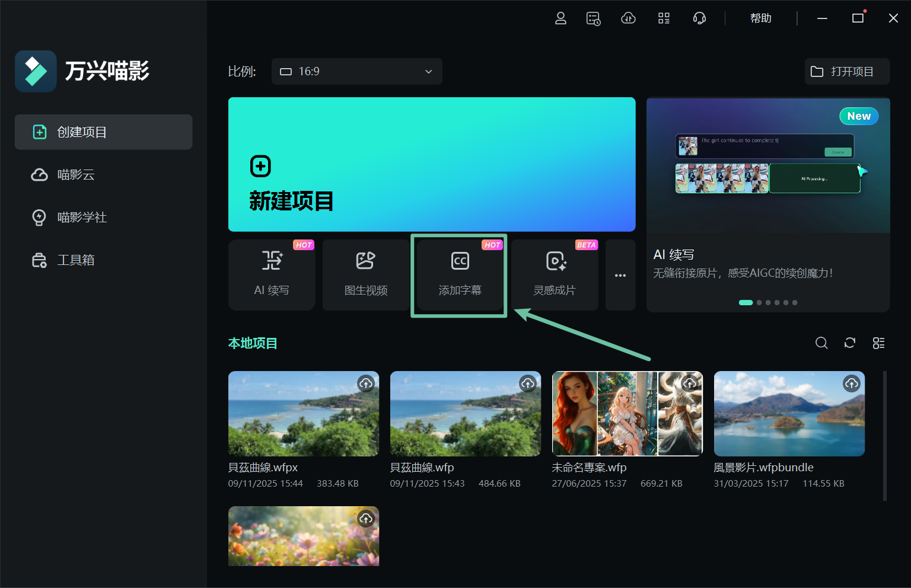Viewport: 911px width, 588px height.
Task: Switch local projects to list view
Action: pos(878,343)
